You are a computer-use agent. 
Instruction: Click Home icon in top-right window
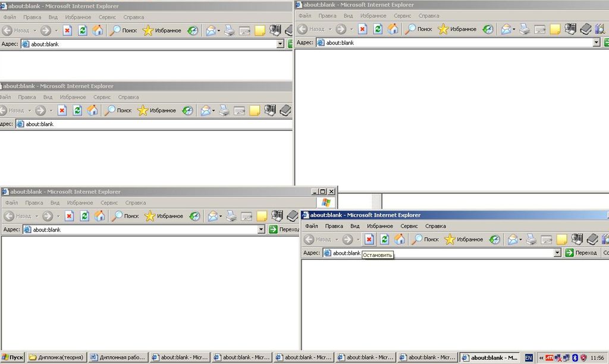393,29
